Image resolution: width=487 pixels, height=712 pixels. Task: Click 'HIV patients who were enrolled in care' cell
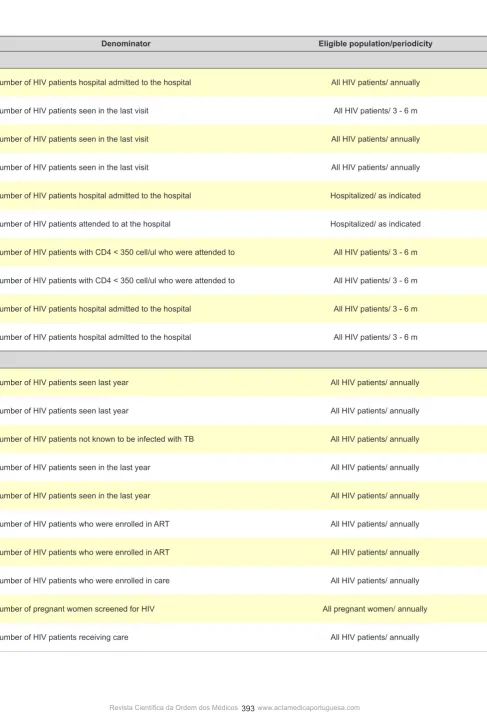coord(85,580)
